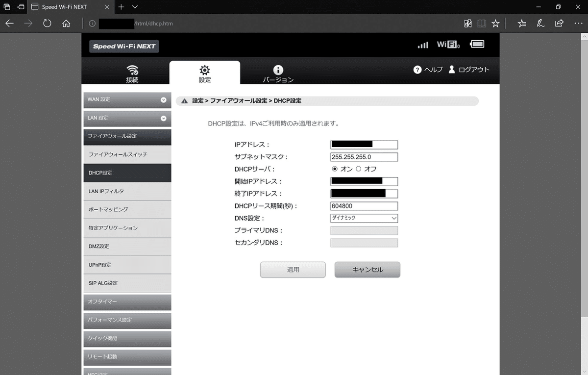Select DHCP設定 in sidebar
This screenshot has height=375, width=588.
(127, 173)
